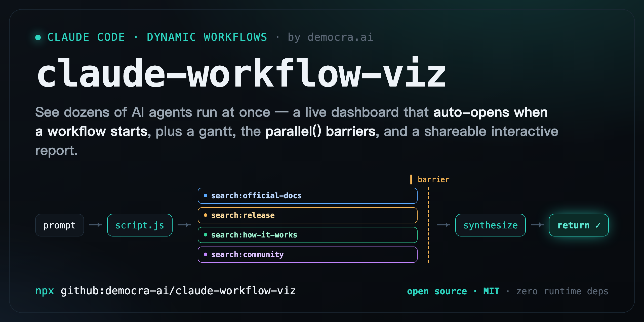Click the arrow after the script.js node

184,225
